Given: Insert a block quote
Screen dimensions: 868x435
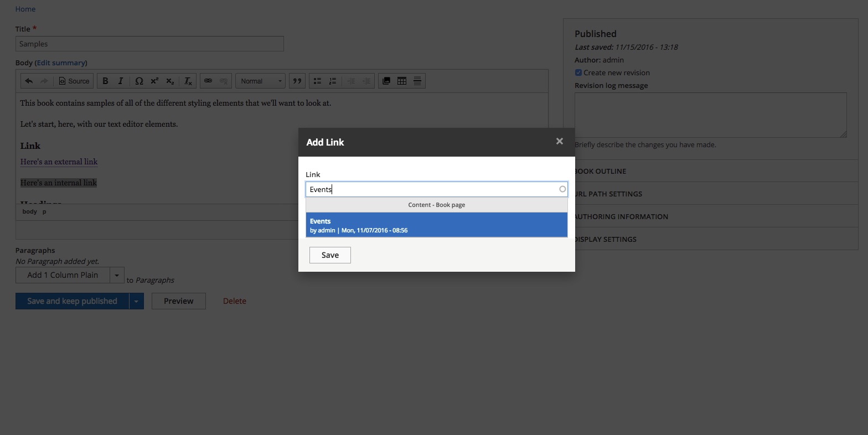Looking at the screenshot, I should click(297, 81).
